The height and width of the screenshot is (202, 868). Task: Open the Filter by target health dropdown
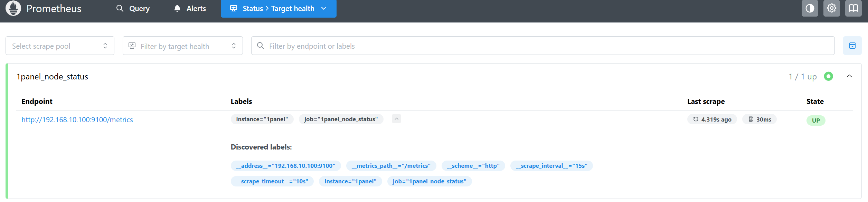pos(182,46)
